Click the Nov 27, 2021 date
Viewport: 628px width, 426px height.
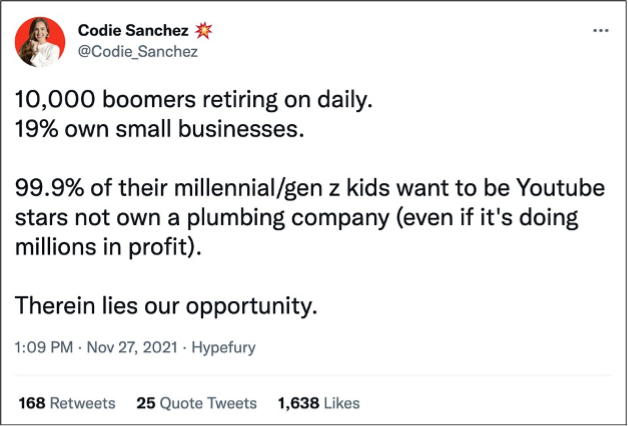(132, 348)
